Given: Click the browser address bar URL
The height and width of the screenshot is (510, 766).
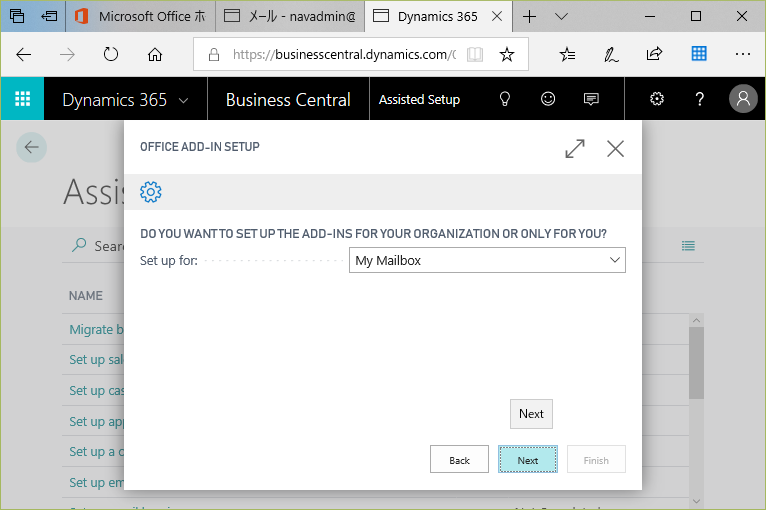Looking at the screenshot, I should tap(344, 54).
